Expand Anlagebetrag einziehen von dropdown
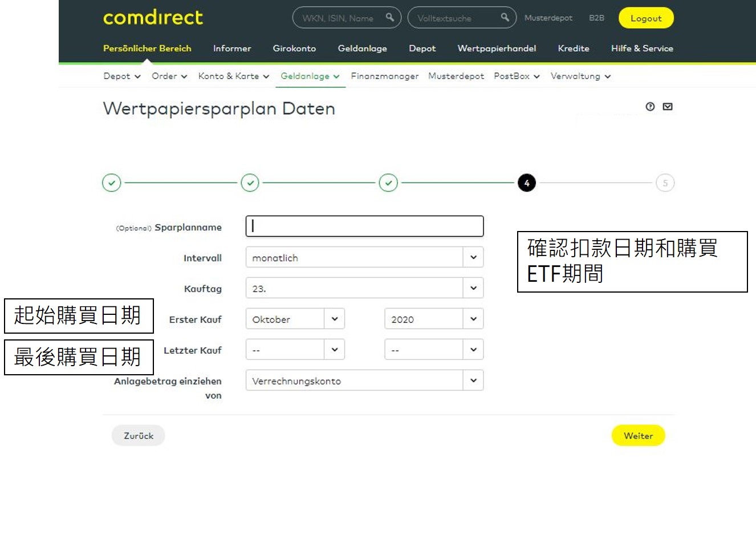 [x=364, y=380]
